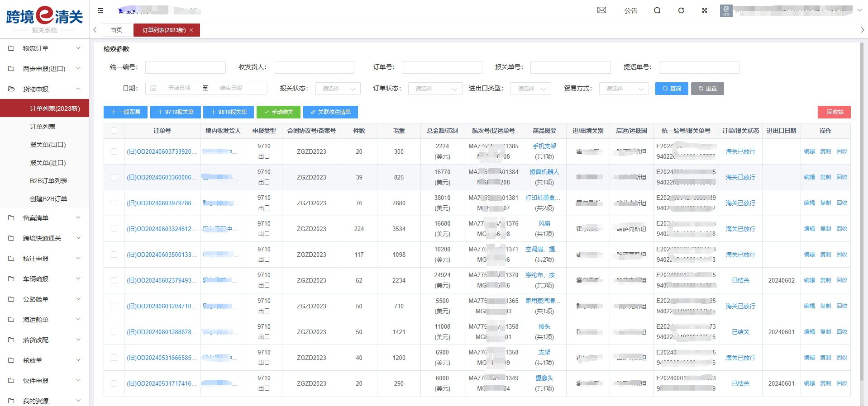This screenshot has width=868, height=406.
Task: Click the search magnifier icon in header
Action: click(x=657, y=10)
